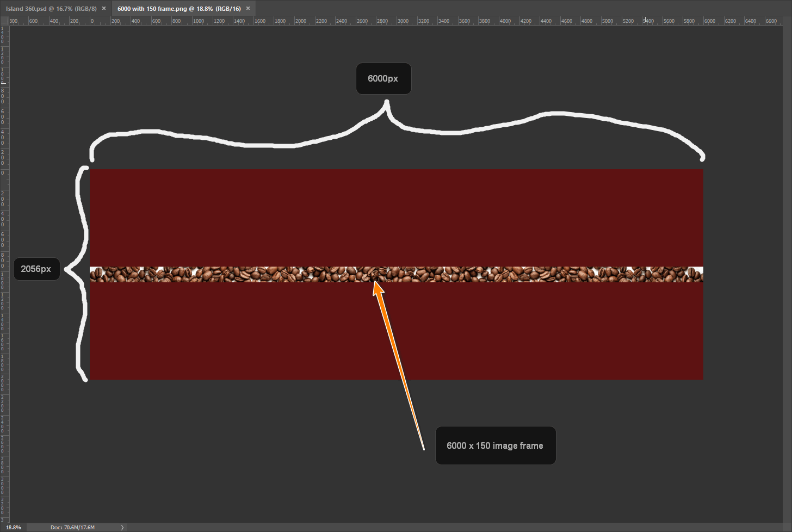Click the 18.8% zoom level field
This screenshot has height=532, width=792.
tap(14, 527)
